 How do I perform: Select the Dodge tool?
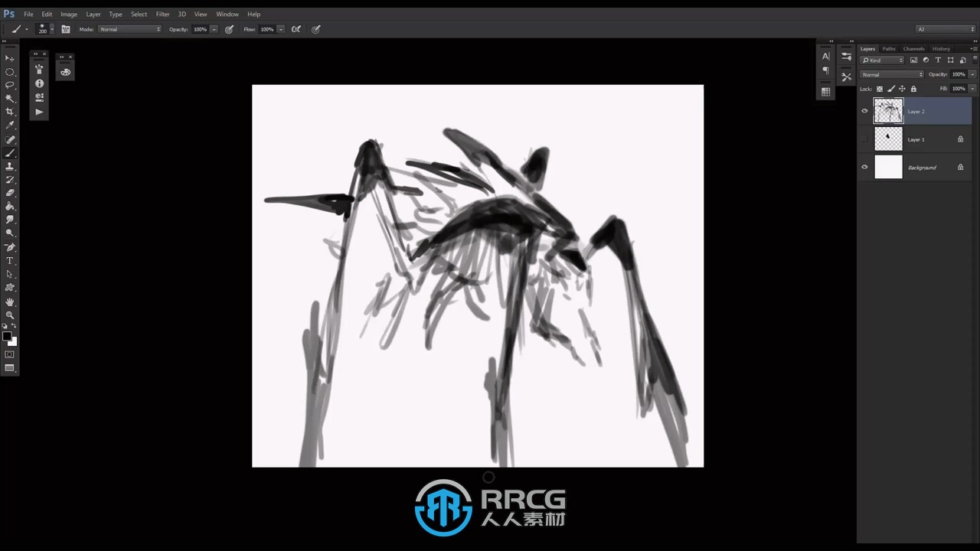click(x=10, y=233)
